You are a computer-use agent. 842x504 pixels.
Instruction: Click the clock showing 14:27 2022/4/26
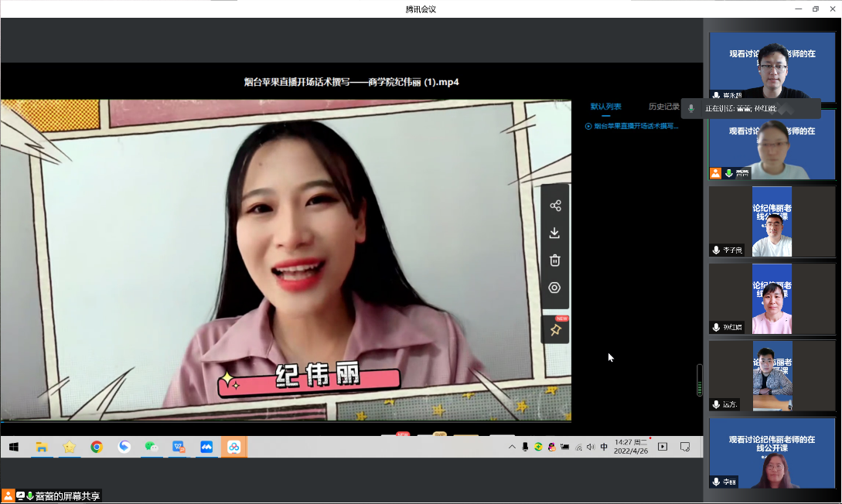(x=631, y=447)
